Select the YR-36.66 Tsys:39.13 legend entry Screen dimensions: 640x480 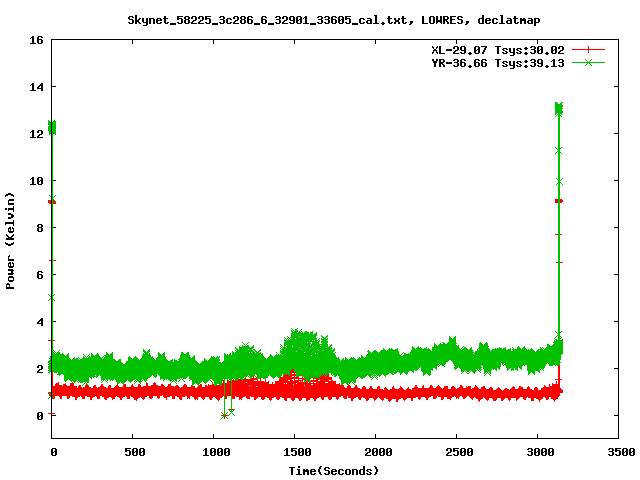498,63
